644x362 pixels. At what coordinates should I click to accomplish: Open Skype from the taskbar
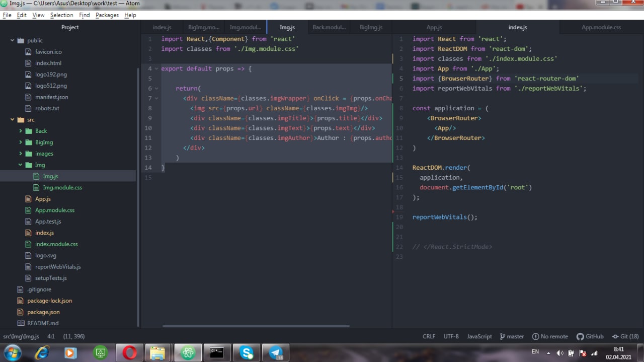(x=247, y=352)
